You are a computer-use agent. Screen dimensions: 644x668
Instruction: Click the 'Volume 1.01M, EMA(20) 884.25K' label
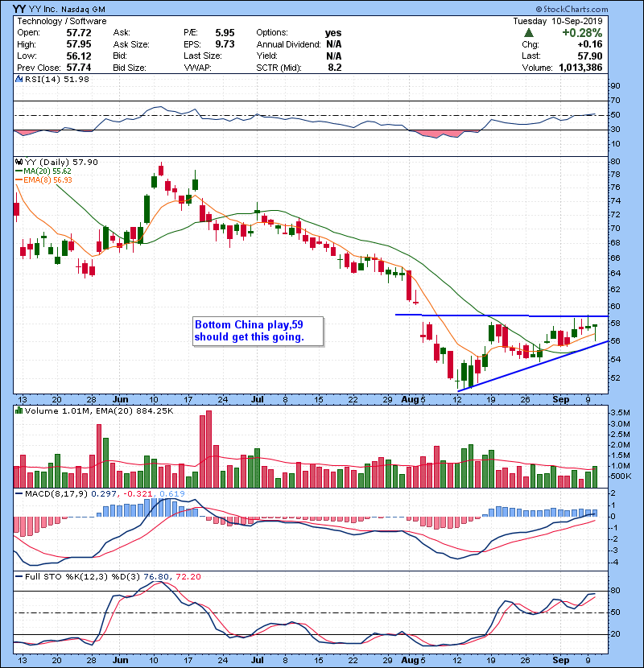[99, 410]
